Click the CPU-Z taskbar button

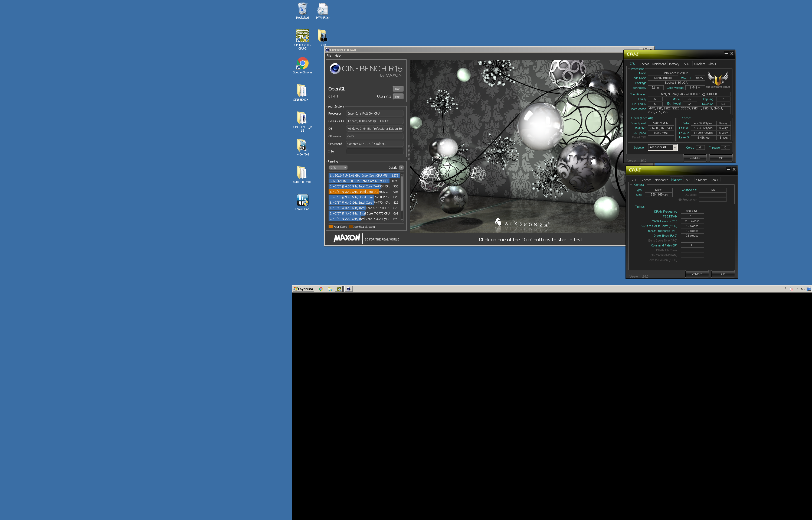tap(339, 289)
